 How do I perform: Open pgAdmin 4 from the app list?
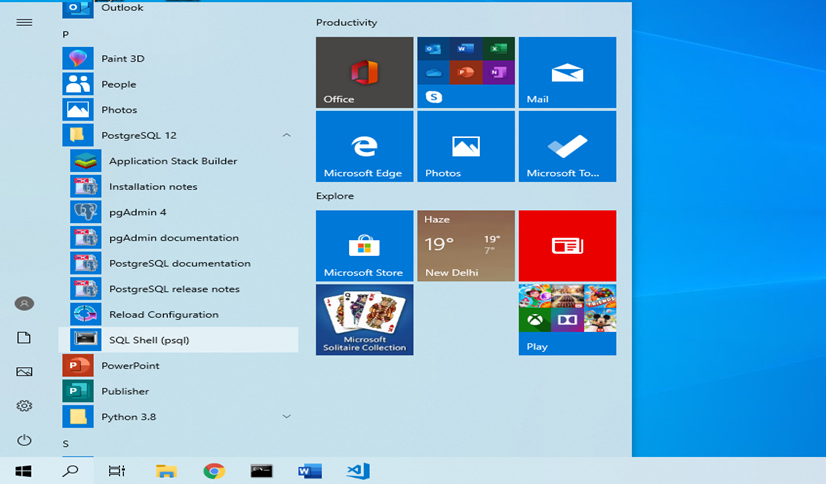[x=137, y=212]
